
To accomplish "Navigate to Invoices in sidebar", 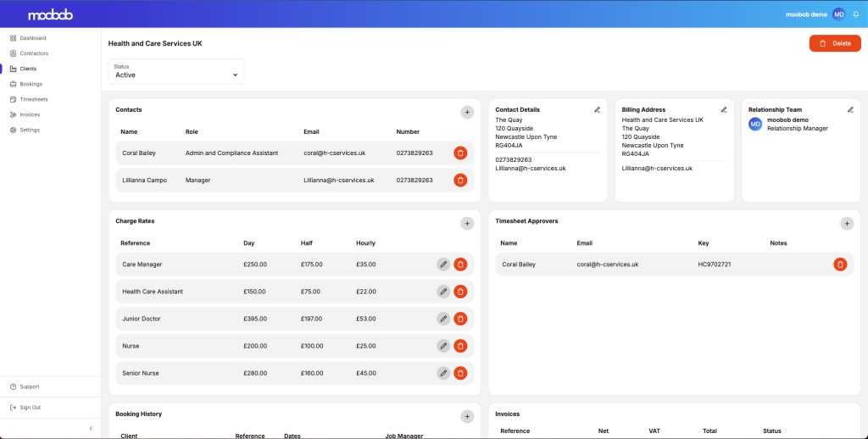I will (30, 114).
